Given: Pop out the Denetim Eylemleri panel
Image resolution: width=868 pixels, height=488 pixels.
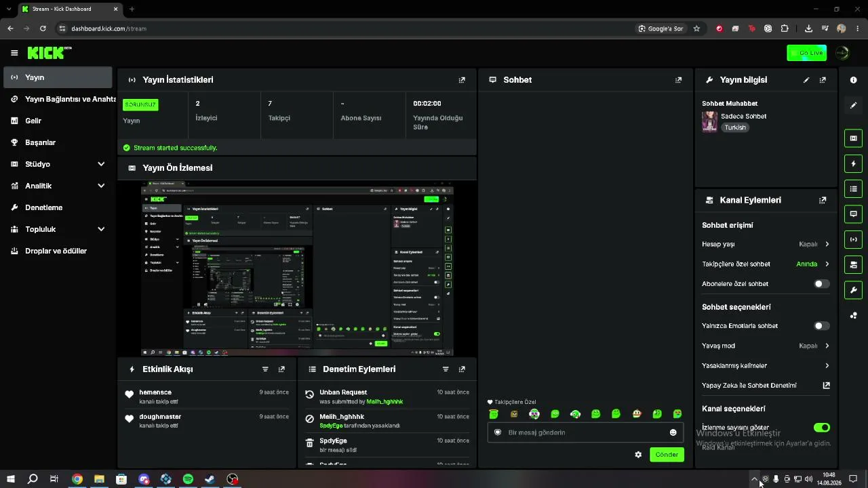Looking at the screenshot, I should tap(462, 369).
